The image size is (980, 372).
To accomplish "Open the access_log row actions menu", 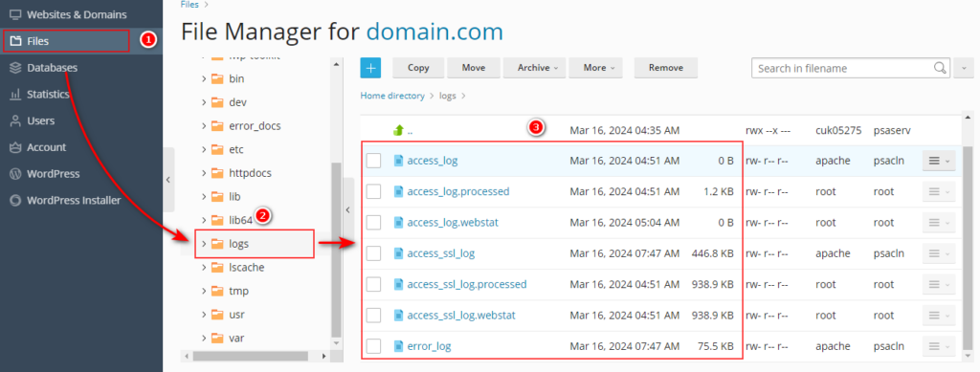I will coord(939,161).
